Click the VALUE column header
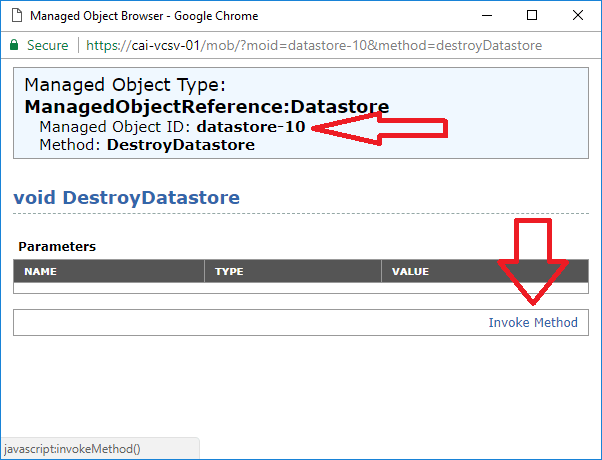The height and width of the screenshot is (460, 602). 410,271
